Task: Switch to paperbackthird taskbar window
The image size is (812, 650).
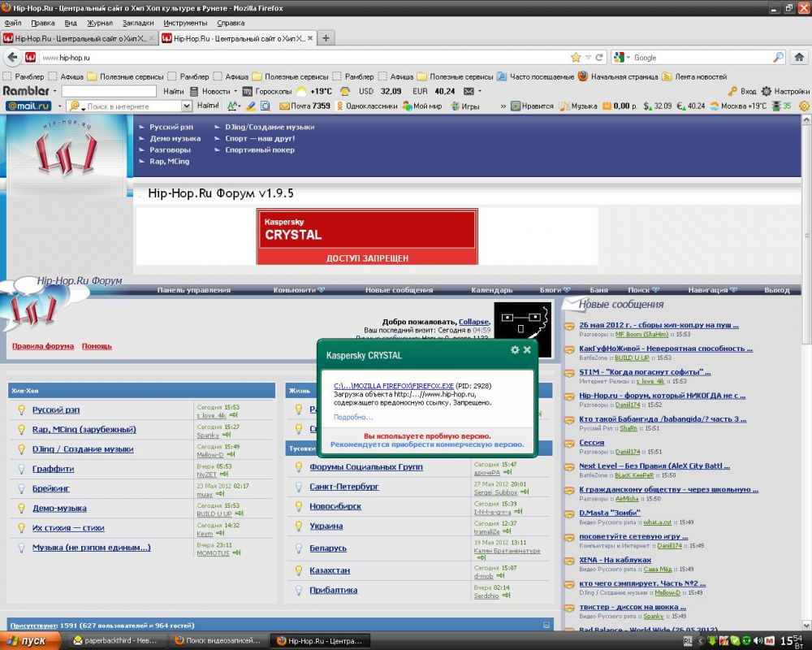Action: coord(117,641)
